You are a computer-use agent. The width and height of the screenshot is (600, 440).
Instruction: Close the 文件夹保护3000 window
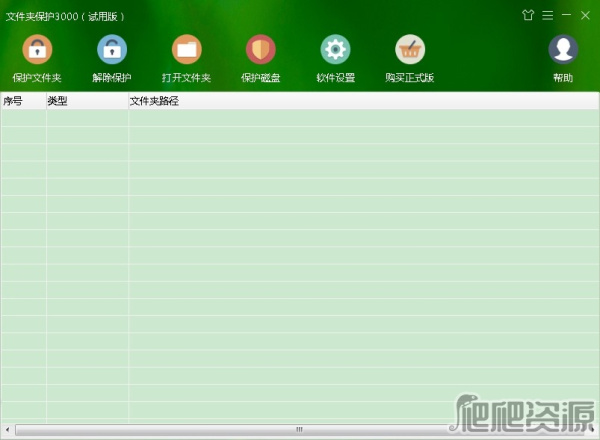point(585,15)
